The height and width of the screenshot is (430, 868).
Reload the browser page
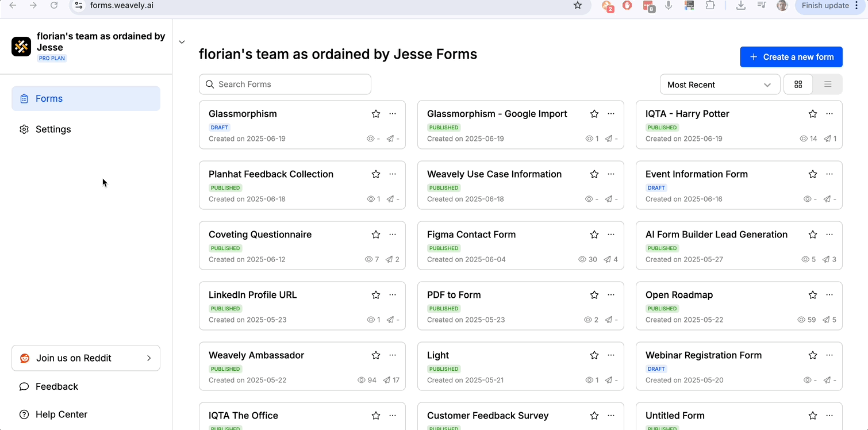54,5
